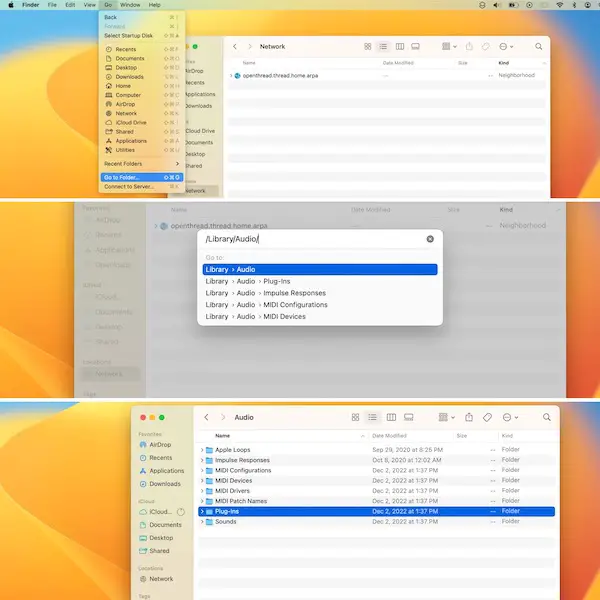Open AirDrop in Audio window sidebar

[x=160, y=444]
